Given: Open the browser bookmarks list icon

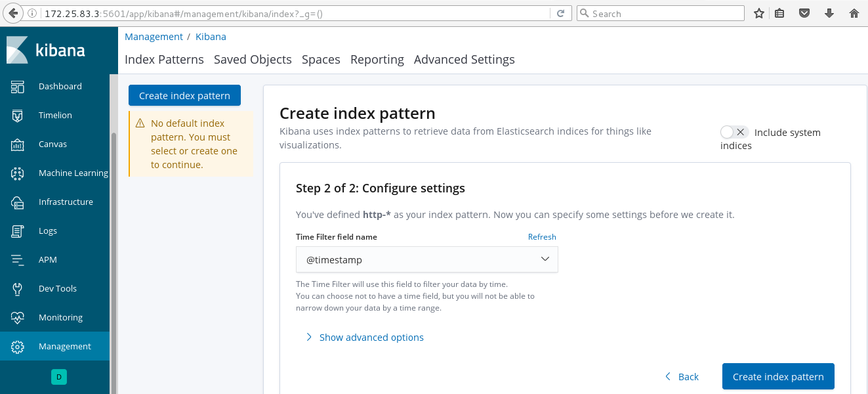Looking at the screenshot, I should pos(779,13).
